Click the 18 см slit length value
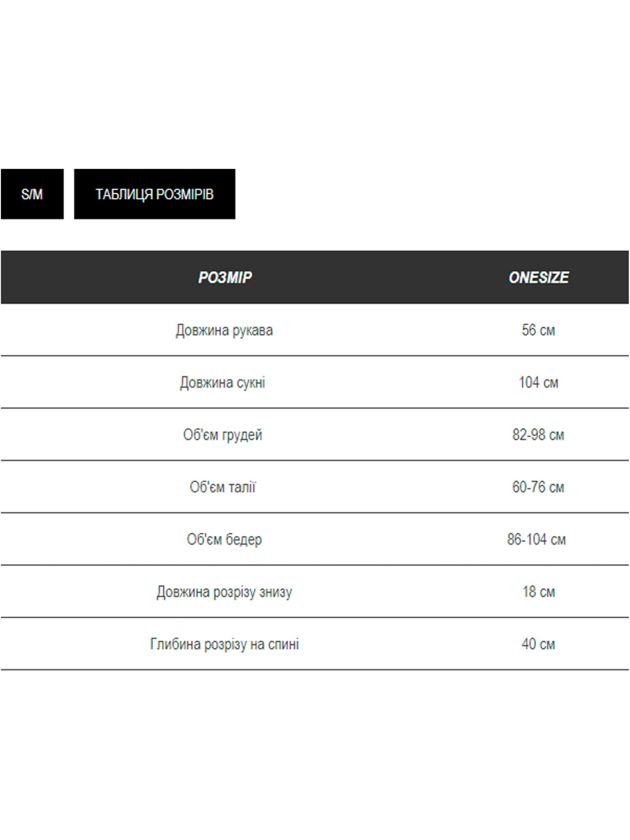 538,592
